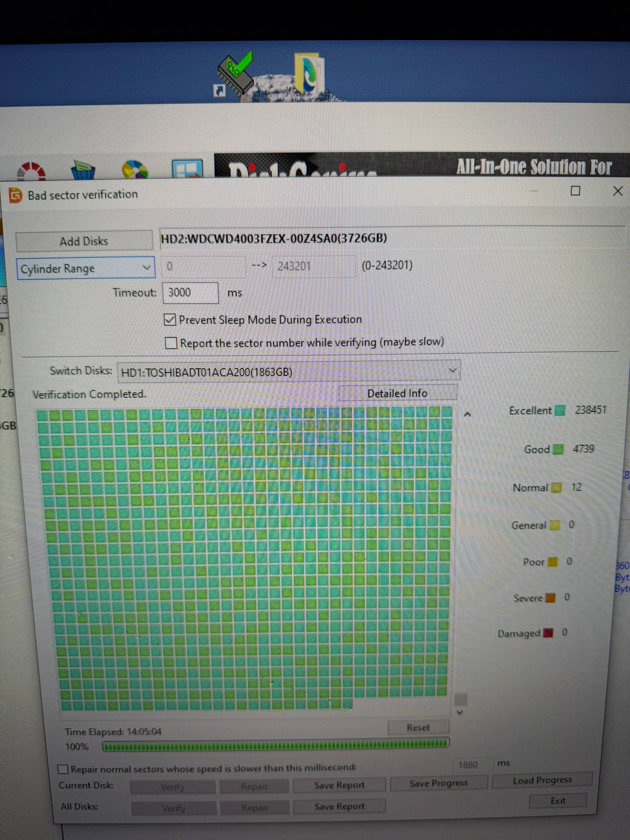Image resolution: width=630 pixels, height=840 pixels.
Task: Click the Damaged red color swatch
Action: [548, 633]
